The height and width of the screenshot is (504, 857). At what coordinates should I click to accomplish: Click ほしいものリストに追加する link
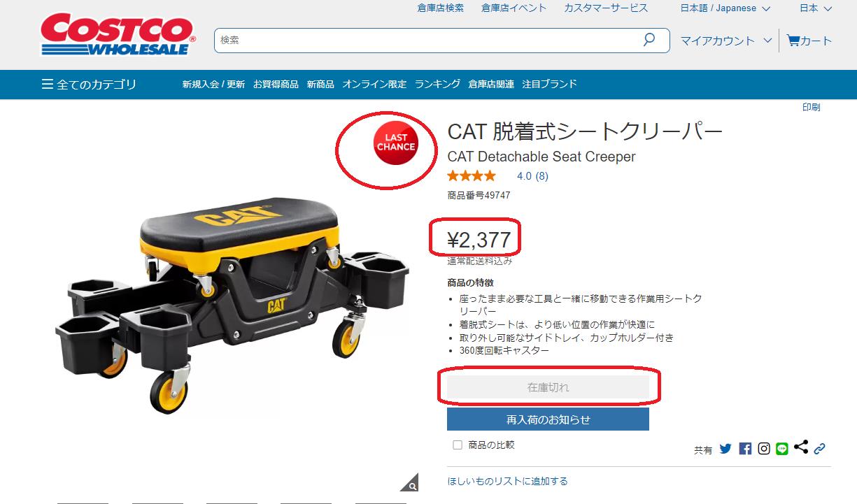tap(507, 481)
